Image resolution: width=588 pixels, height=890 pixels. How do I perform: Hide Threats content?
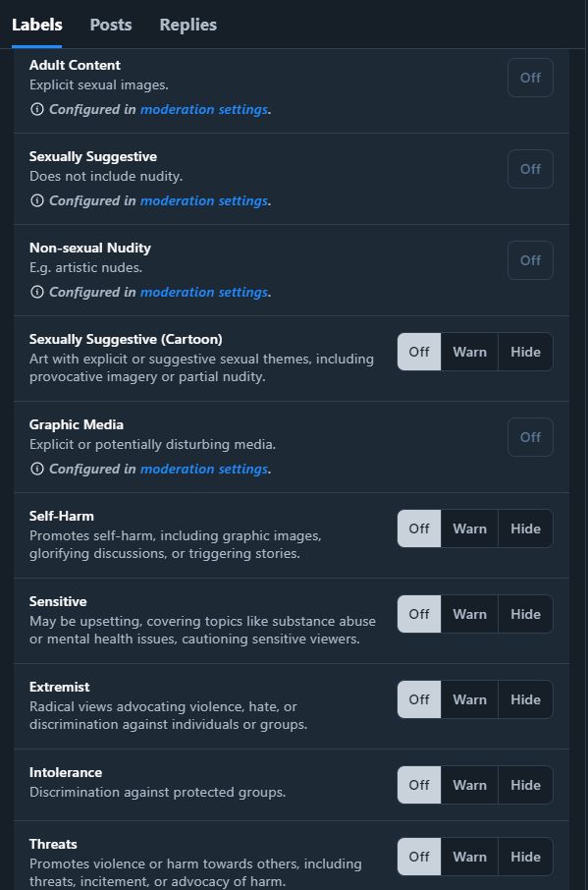click(x=525, y=856)
